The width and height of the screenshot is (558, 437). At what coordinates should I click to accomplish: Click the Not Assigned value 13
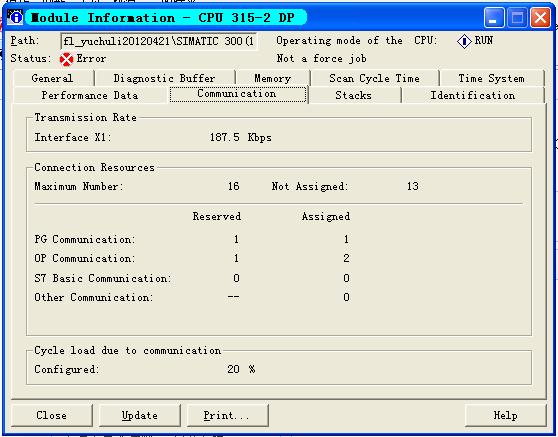(x=413, y=186)
